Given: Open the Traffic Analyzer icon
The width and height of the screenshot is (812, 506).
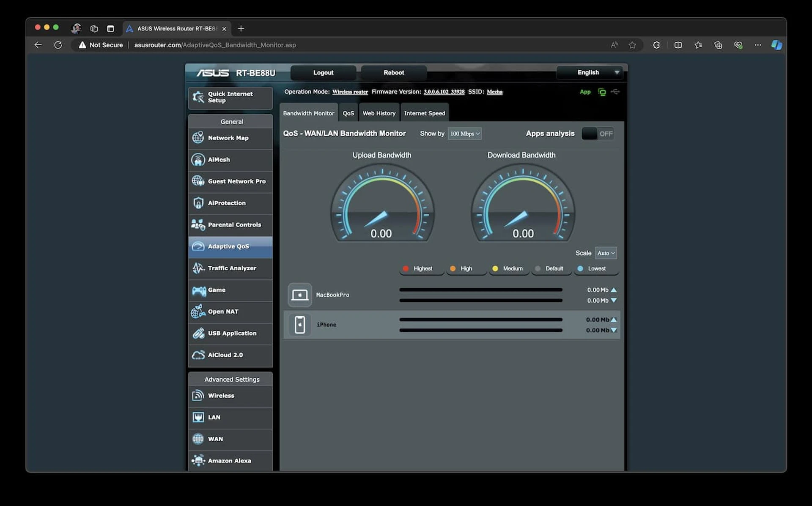Looking at the screenshot, I should [198, 268].
